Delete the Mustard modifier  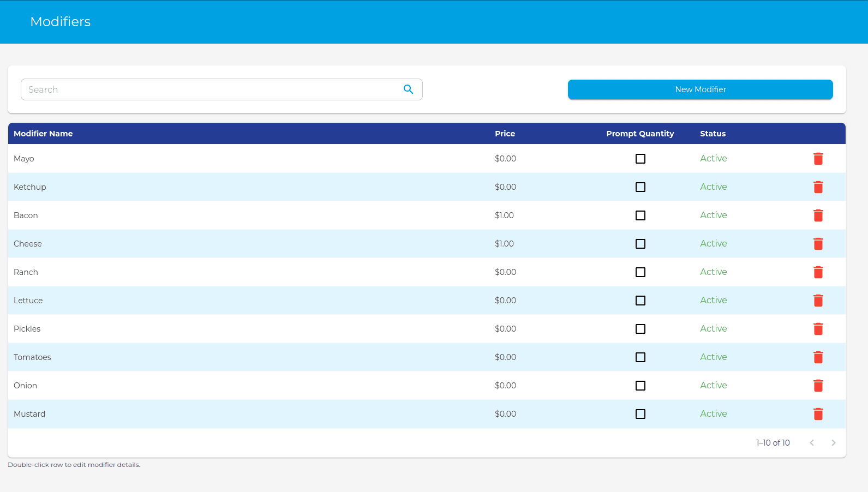pos(818,414)
